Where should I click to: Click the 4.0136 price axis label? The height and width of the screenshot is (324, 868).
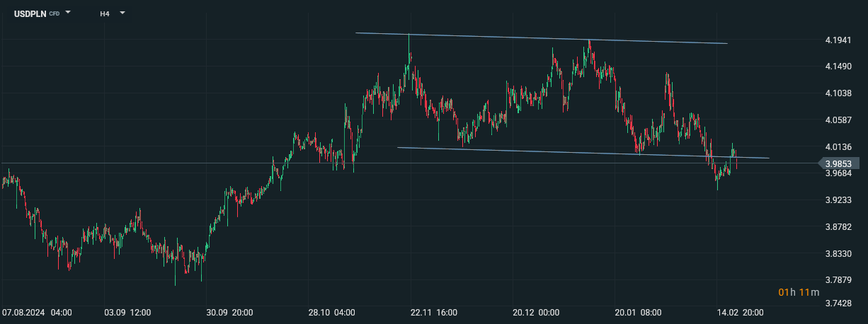pyautogui.click(x=838, y=147)
